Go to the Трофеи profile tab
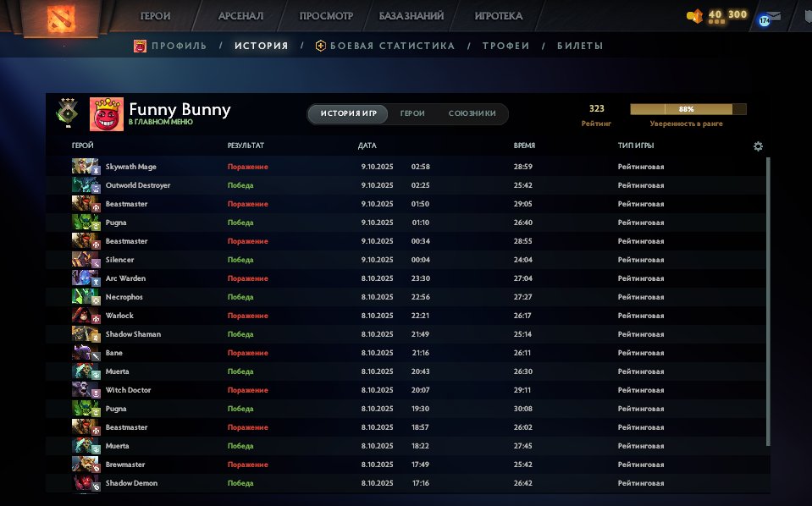Image resolution: width=812 pixels, height=506 pixels. (505, 46)
